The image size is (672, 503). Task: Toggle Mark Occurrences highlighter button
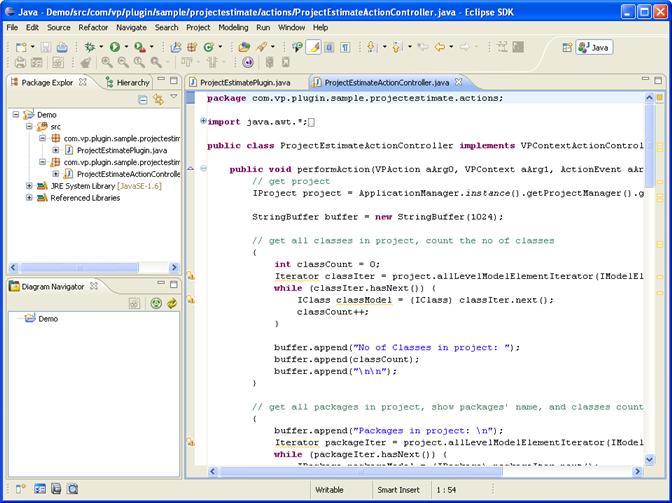[x=313, y=47]
